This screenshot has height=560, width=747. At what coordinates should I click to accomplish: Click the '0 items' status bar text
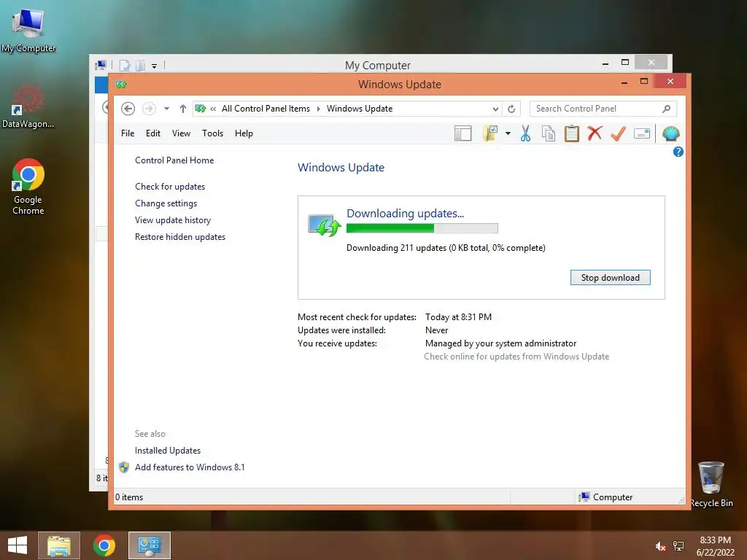tap(129, 497)
